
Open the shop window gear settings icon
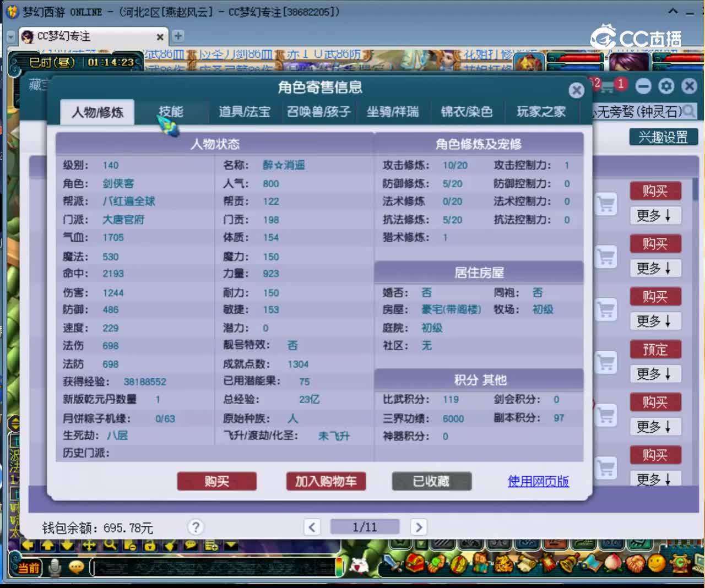click(x=666, y=86)
